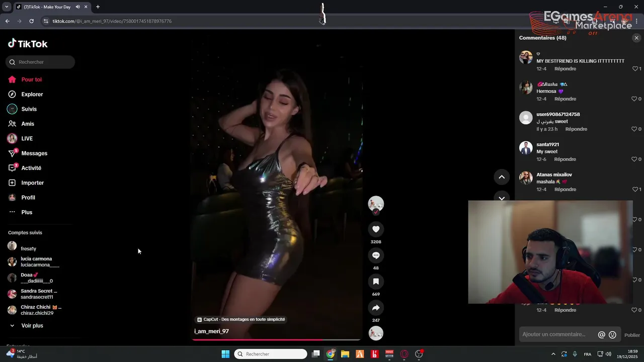Viewport: 644px width, 362px height.
Task: Reply to Rasha's Hermosa comment
Action: [565, 99]
